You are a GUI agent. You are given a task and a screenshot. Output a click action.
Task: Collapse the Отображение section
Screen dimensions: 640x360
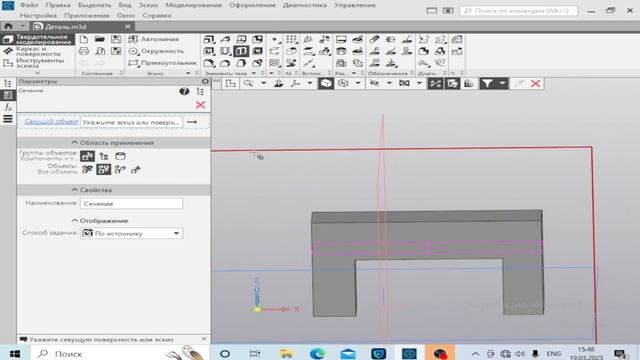pyautogui.click(x=100, y=220)
